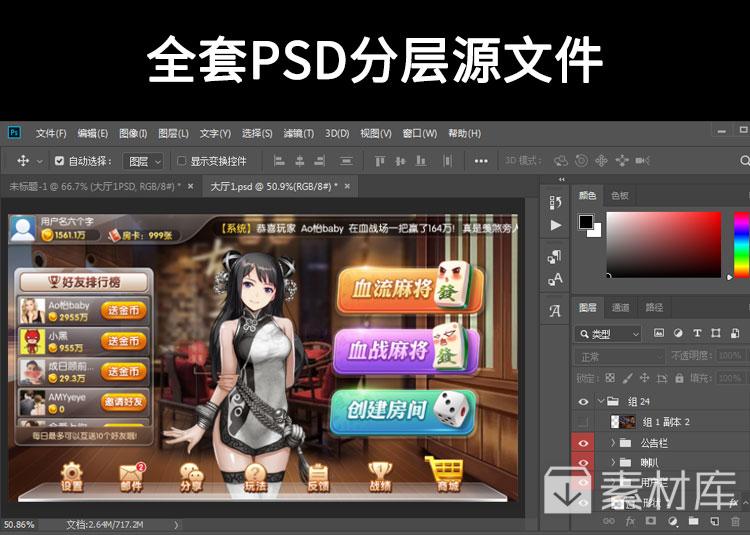Click the 组 1 副本 2 layer thumbnail
Image resolution: width=750 pixels, height=535 pixels.
[623, 422]
